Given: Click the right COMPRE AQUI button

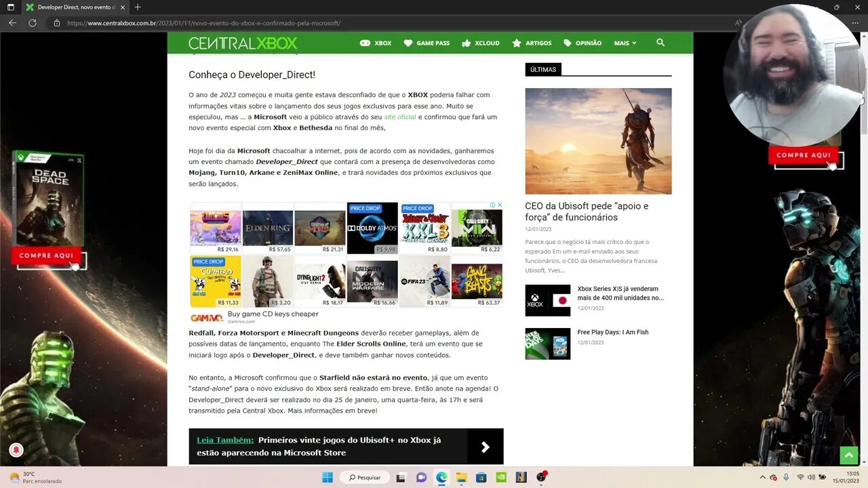Looking at the screenshot, I should (804, 155).
